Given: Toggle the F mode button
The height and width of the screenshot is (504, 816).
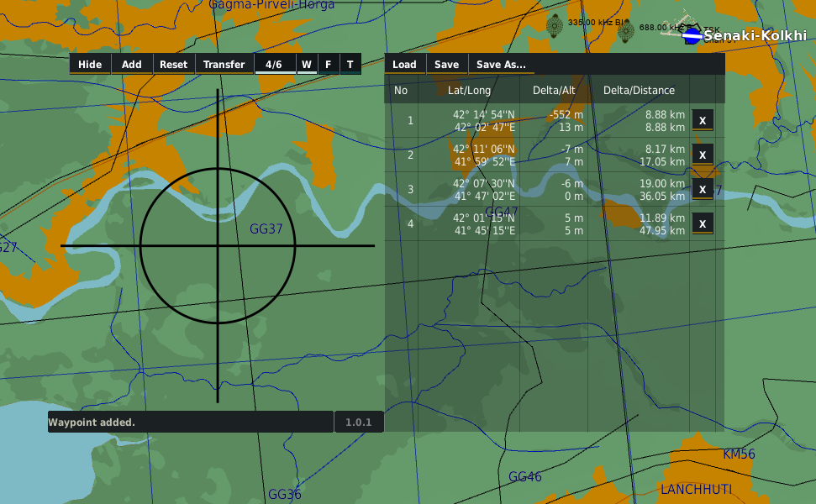Looking at the screenshot, I should [x=329, y=65].
